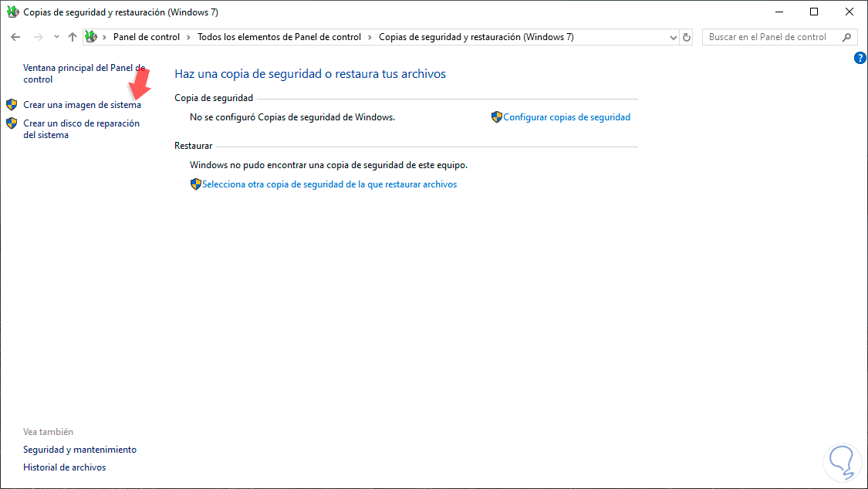
Task: Click the forward navigation arrow
Action: pyautogui.click(x=39, y=37)
